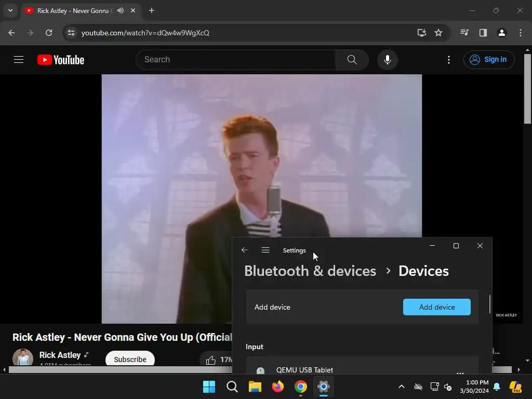Open the Rick Astley channel avatar

click(23, 357)
